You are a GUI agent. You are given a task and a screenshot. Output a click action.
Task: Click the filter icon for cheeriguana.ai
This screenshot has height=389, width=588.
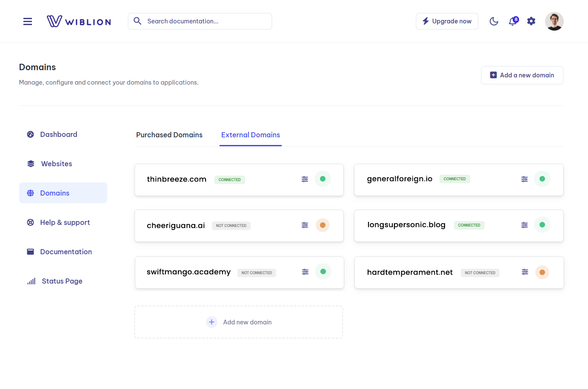[305, 225]
